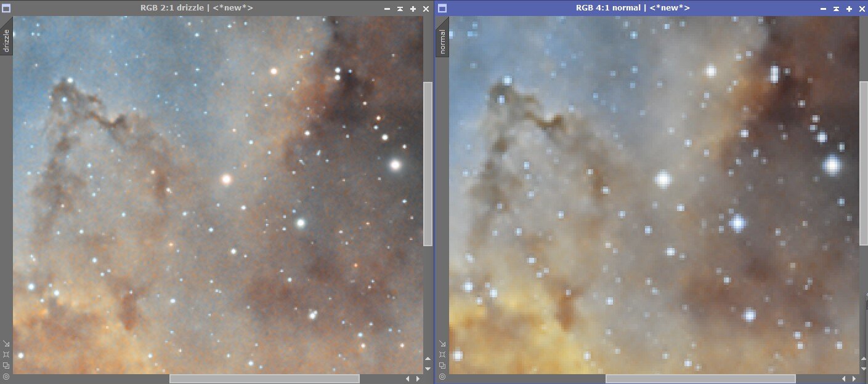The image size is (868, 384).
Task: Click the circular target icon in the normal window
Action: click(x=442, y=376)
